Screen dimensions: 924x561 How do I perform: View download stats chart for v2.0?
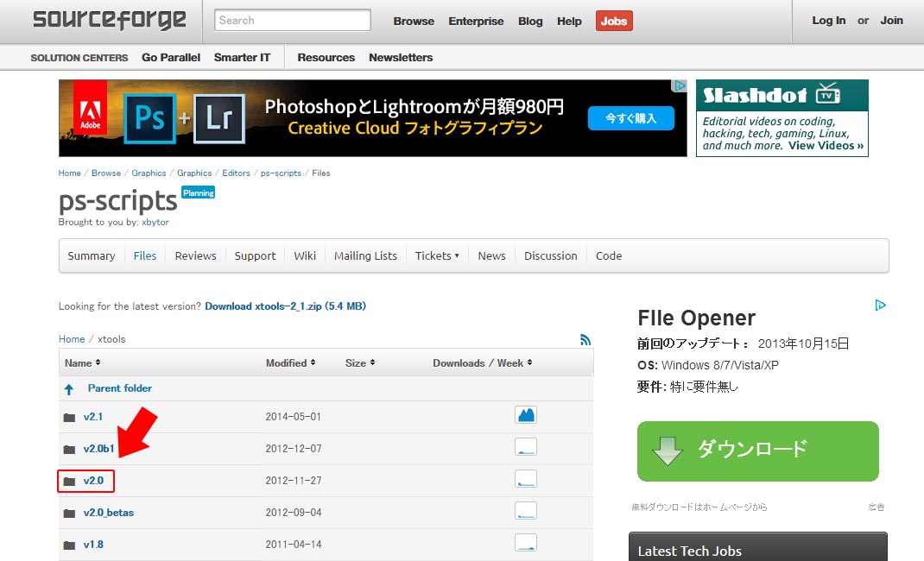point(526,479)
